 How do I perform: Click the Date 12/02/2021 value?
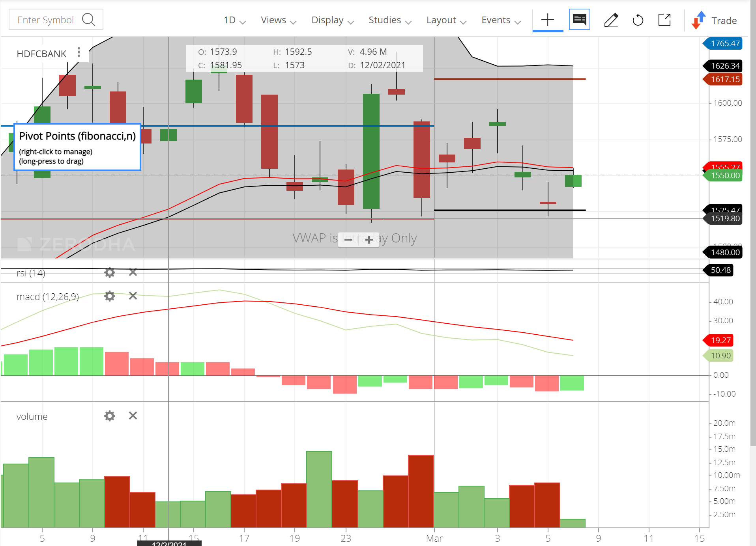click(382, 65)
